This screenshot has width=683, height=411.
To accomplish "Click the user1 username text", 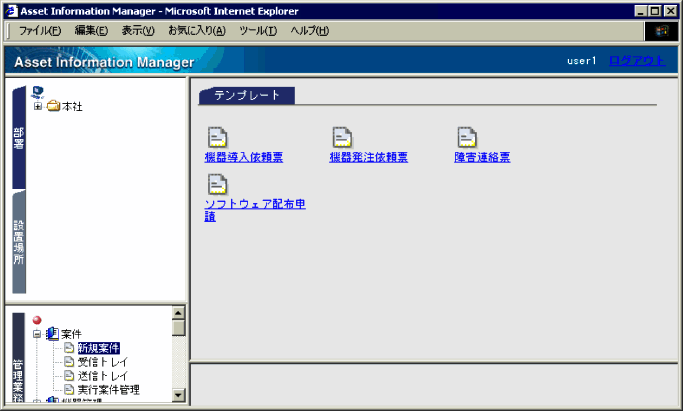I will pyautogui.click(x=581, y=61).
